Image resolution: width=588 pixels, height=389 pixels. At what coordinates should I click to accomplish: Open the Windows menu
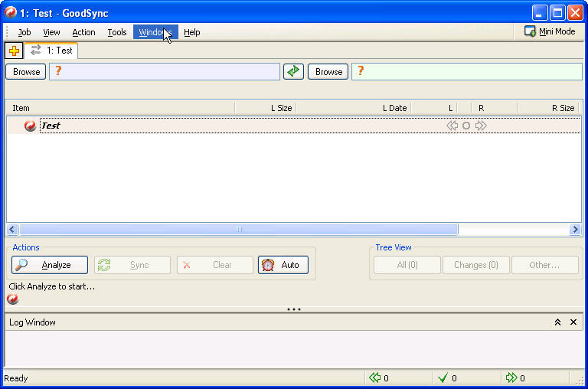click(x=155, y=32)
